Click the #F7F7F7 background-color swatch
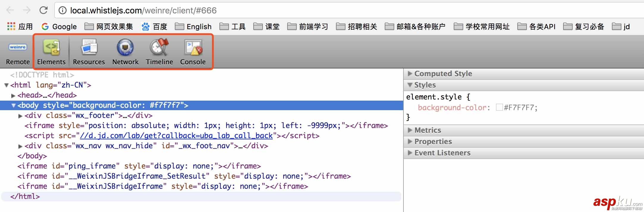The height and width of the screenshot is (212, 644). coord(499,107)
